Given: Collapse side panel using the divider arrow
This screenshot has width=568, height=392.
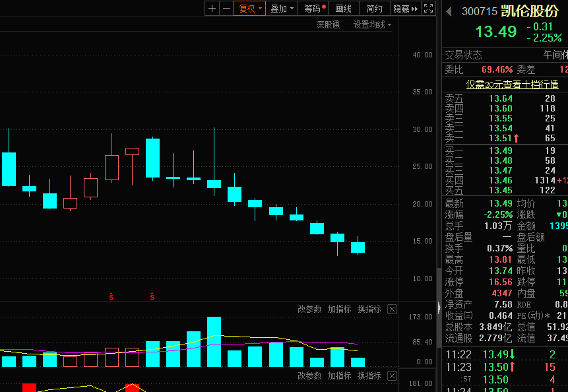Looking at the screenshot, I should (x=439, y=308).
